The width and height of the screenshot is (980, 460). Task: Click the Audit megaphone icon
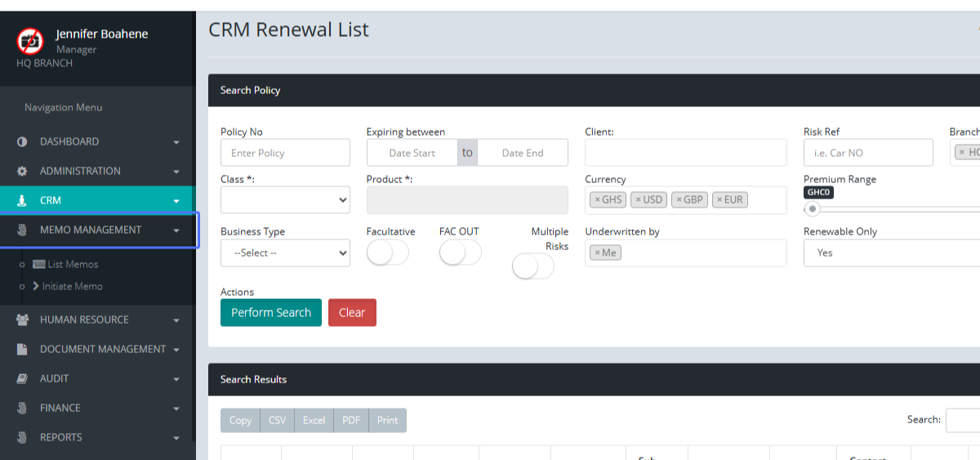tap(22, 379)
